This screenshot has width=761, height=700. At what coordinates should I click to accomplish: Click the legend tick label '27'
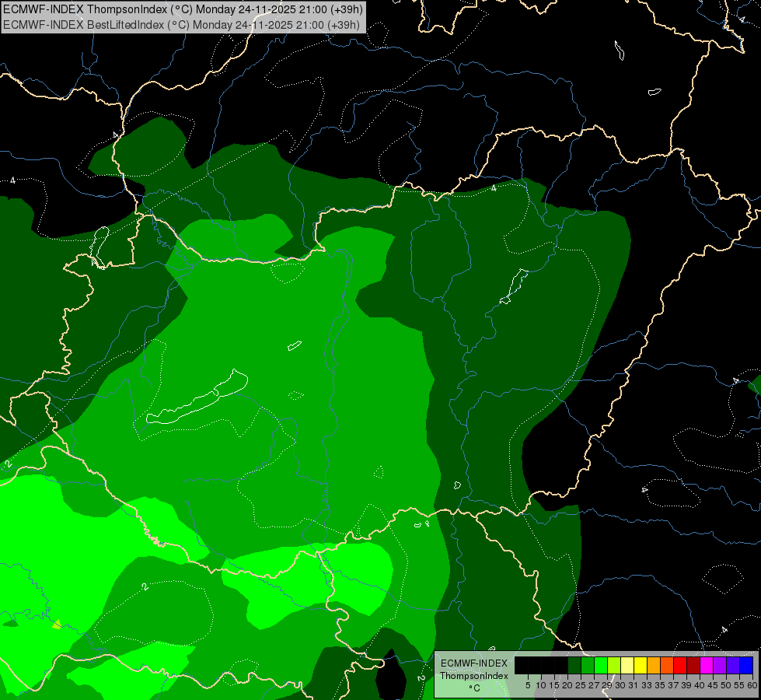click(x=594, y=685)
